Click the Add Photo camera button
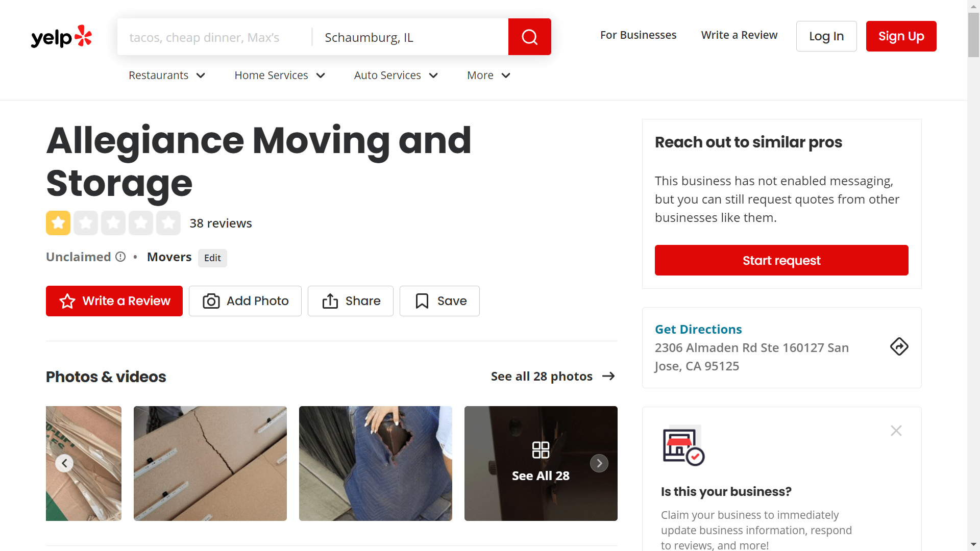980x551 pixels. point(245,301)
